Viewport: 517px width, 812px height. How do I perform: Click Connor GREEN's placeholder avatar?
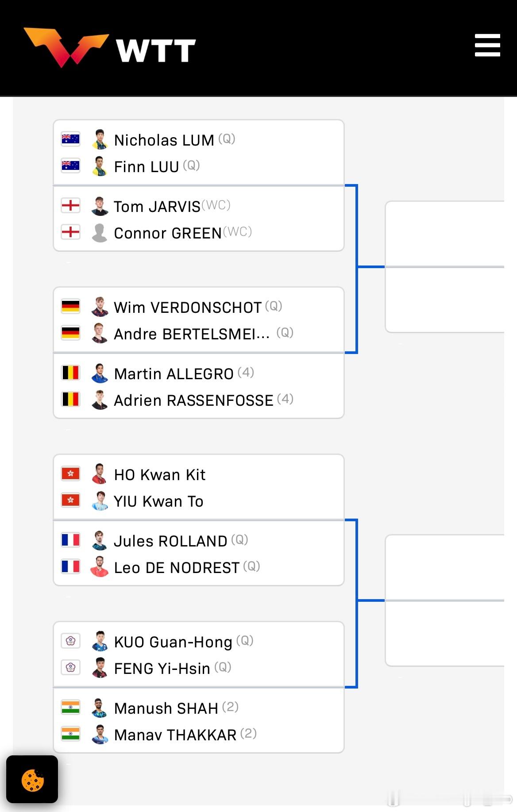pos(100,233)
